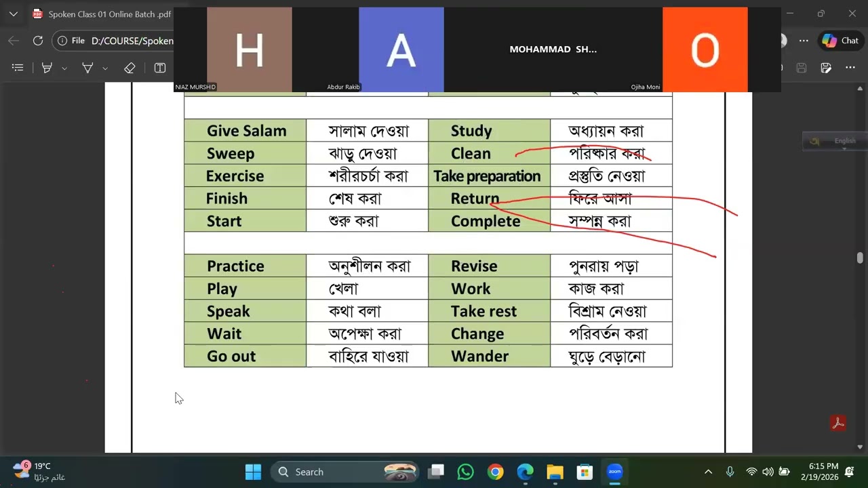Viewport: 868px width, 488px height.
Task: Click the word 'Revise' in table
Action: [x=474, y=266]
